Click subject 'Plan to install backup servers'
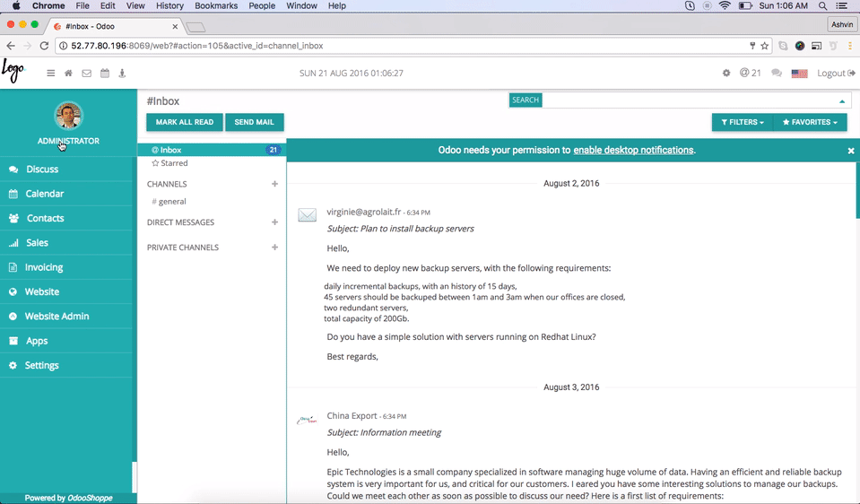 [x=400, y=229]
